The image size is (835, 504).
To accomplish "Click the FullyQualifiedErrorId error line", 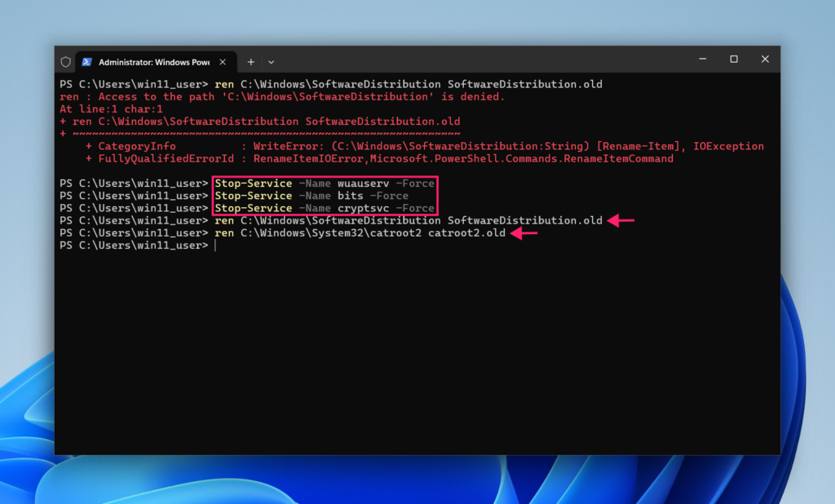I will (x=379, y=158).
